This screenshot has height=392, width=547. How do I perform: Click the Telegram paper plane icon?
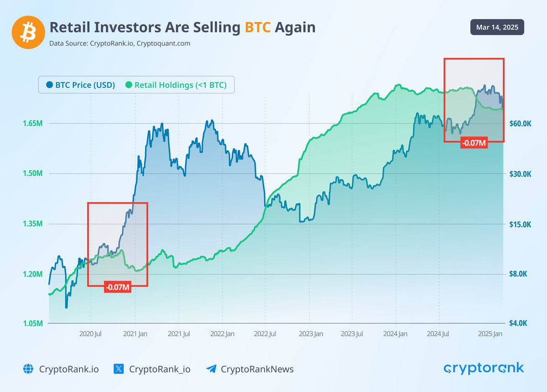(211, 369)
